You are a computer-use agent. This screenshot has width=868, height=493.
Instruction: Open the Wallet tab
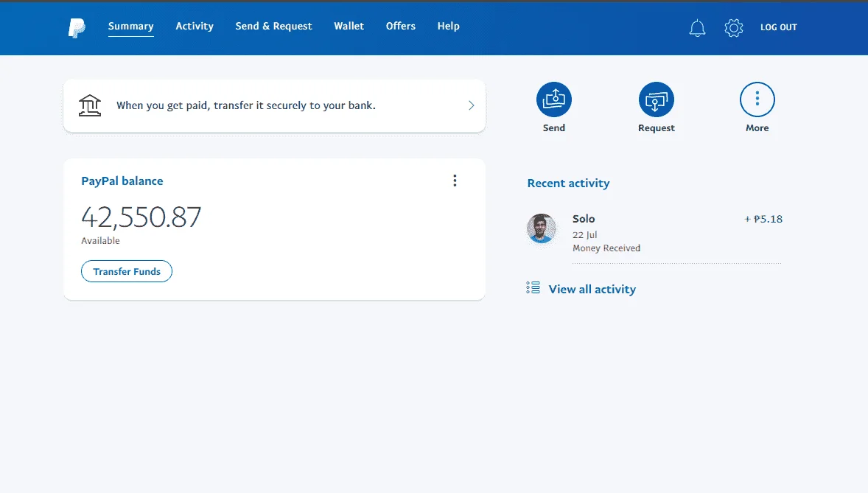349,26
